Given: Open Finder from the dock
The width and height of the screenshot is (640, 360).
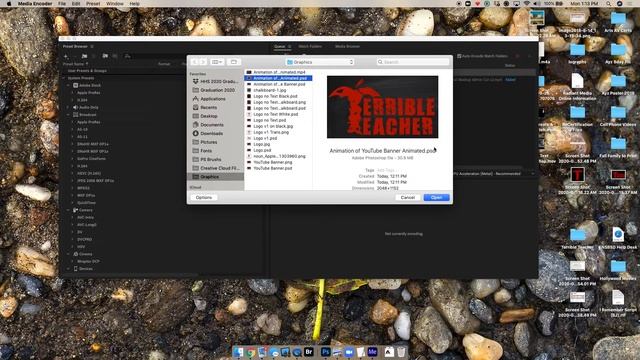Looking at the screenshot, I should point(238,351).
